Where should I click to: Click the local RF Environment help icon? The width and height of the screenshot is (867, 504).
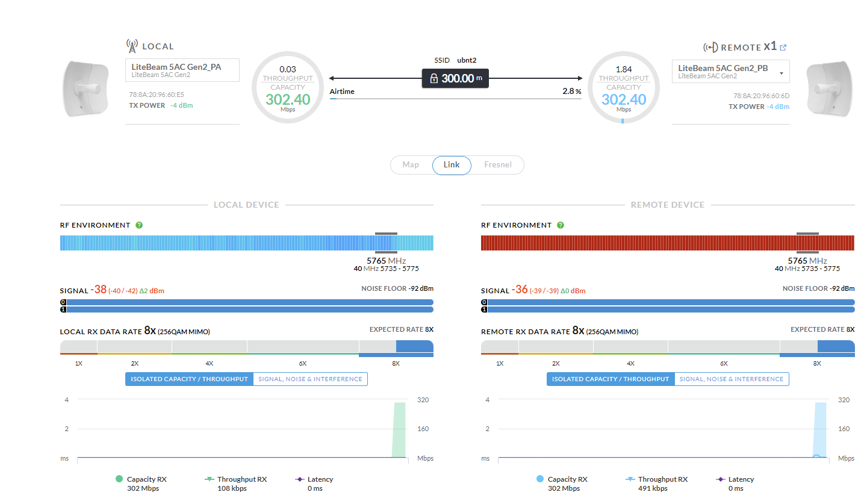(139, 225)
